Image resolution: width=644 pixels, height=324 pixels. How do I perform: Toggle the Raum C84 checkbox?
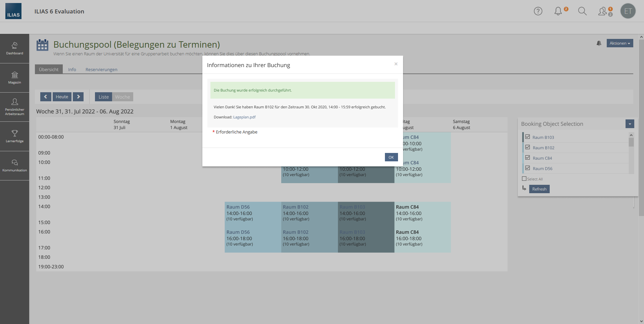coord(528,158)
